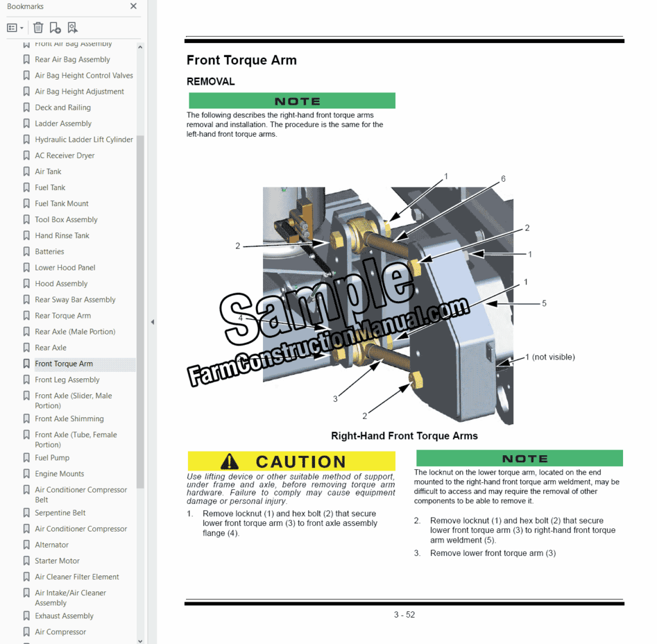Image resolution: width=657 pixels, height=644 pixels.
Task: Go to Lower Hood Panel bookmark
Action: point(65,268)
